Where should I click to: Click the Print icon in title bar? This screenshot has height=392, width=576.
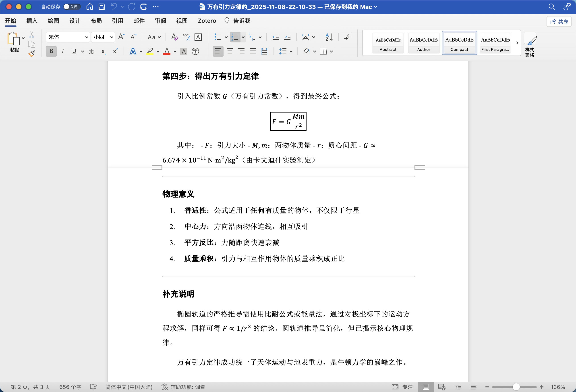(143, 7)
